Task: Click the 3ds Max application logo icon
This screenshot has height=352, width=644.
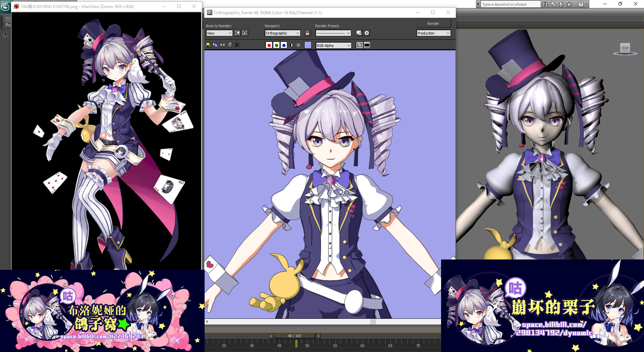Action: tap(5, 6)
